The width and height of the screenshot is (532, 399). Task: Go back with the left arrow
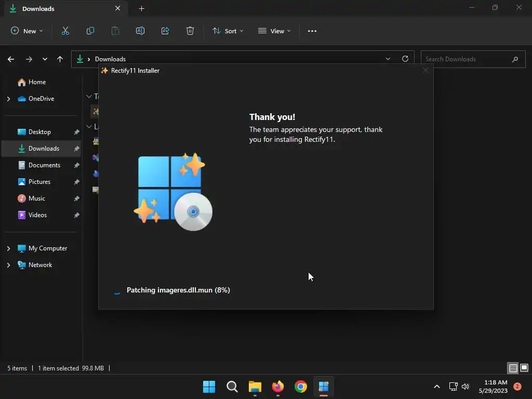(11, 59)
